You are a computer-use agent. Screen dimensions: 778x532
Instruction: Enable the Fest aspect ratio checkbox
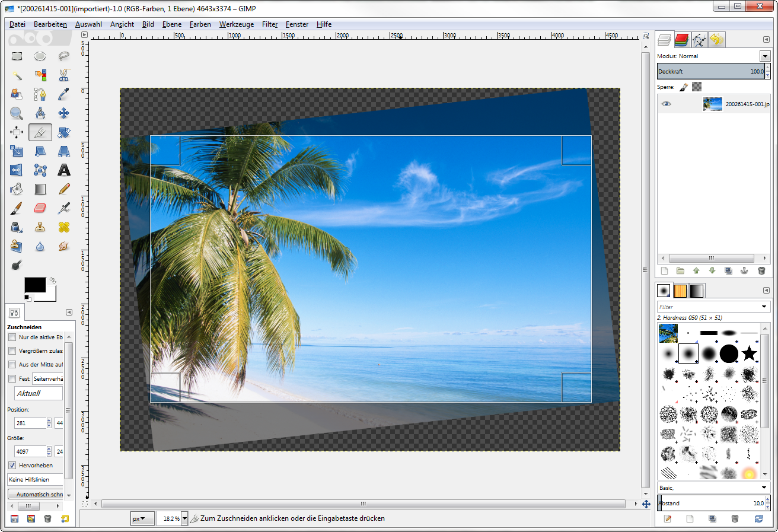pos(12,378)
